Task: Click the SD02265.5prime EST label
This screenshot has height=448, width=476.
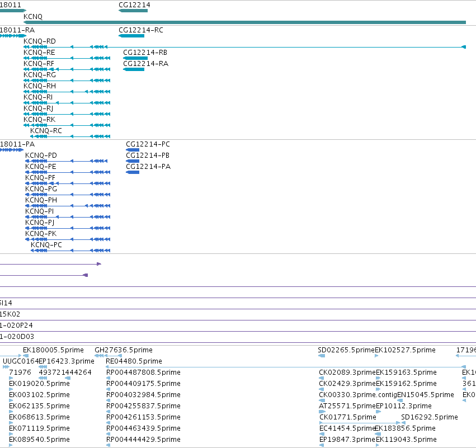Action: point(346,350)
